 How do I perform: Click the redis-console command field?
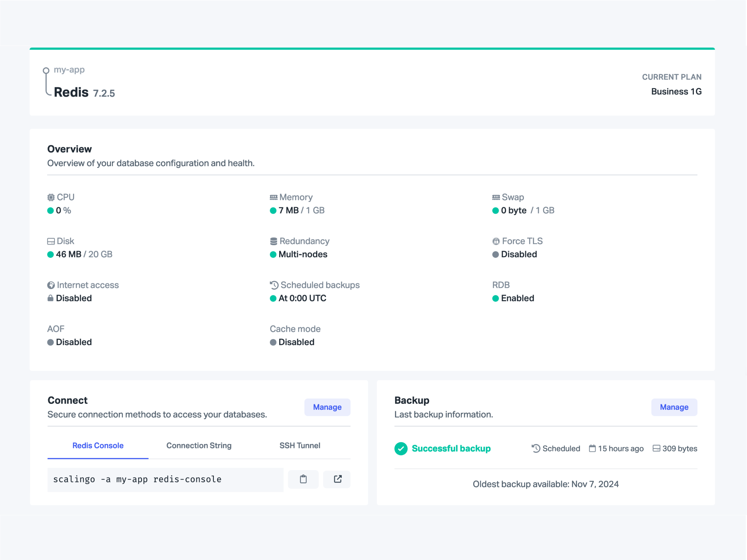point(166,479)
